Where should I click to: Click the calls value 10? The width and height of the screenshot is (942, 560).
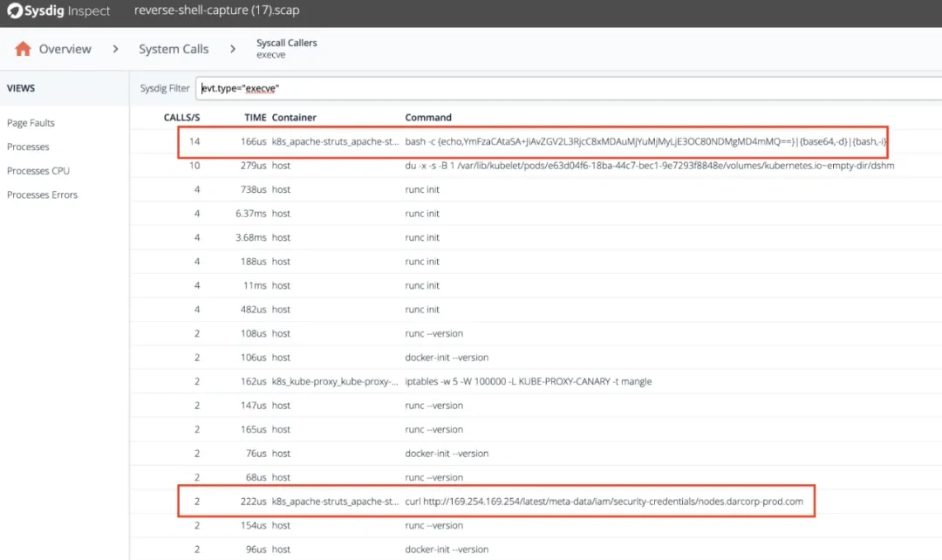195,166
